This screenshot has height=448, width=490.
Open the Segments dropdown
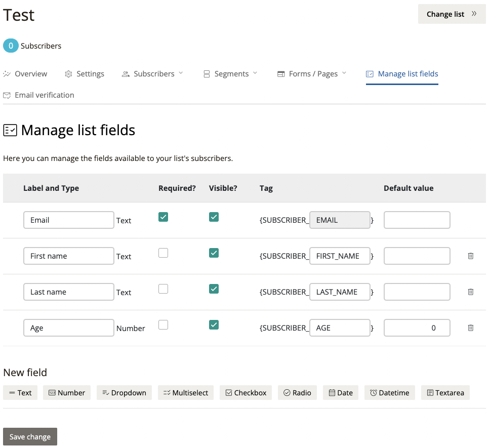pos(231,74)
